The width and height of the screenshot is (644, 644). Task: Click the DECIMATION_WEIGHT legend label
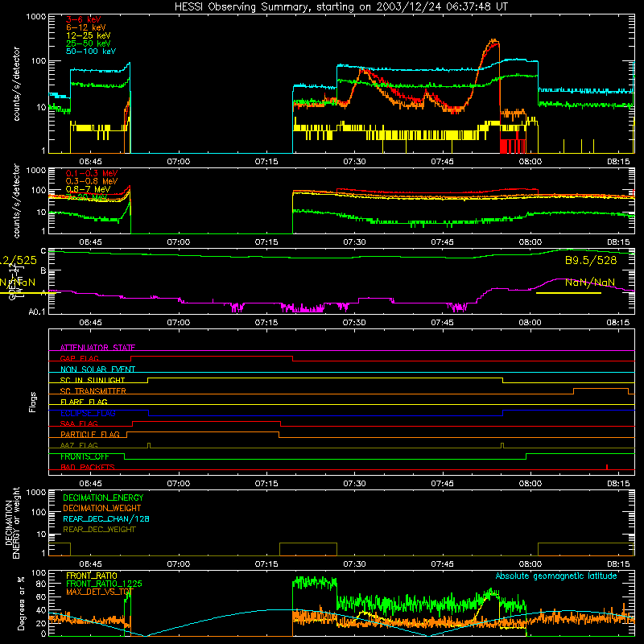coord(102,508)
